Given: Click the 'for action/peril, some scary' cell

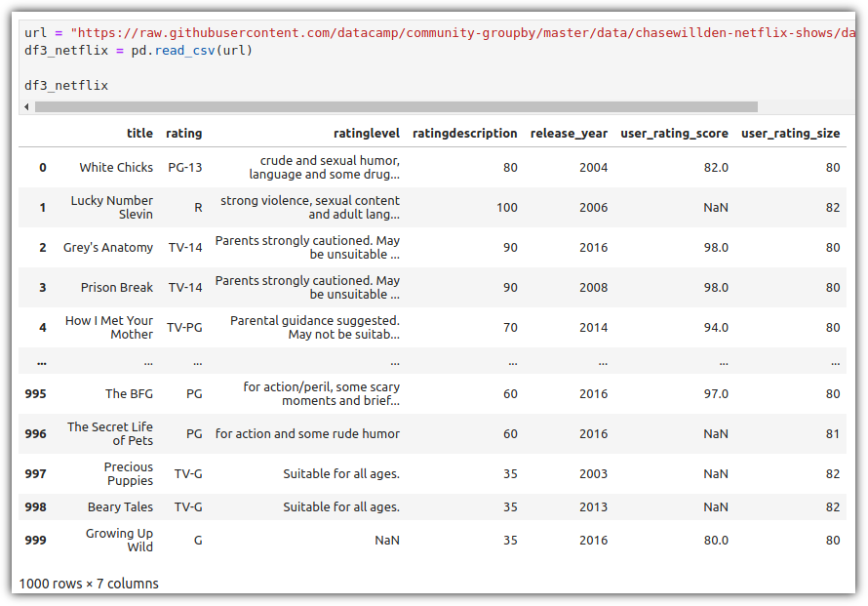Looking at the screenshot, I should click(x=322, y=393).
